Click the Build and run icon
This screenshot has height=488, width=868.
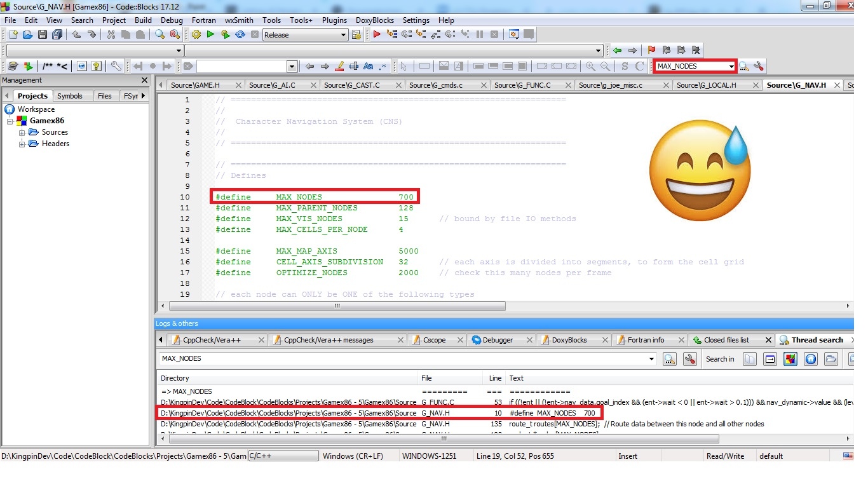click(225, 34)
